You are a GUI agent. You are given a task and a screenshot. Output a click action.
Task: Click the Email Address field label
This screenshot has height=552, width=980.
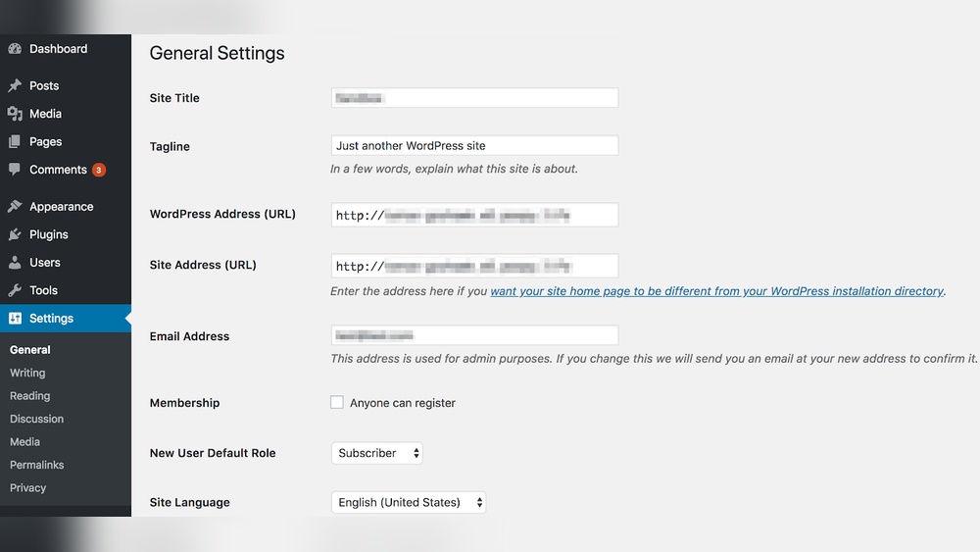pos(189,336)
